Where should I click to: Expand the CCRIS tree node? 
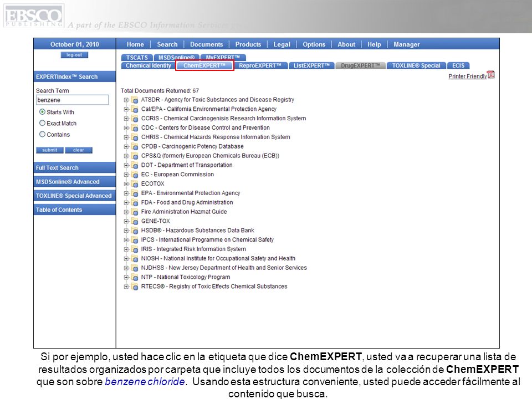click(x=126, y=119)
